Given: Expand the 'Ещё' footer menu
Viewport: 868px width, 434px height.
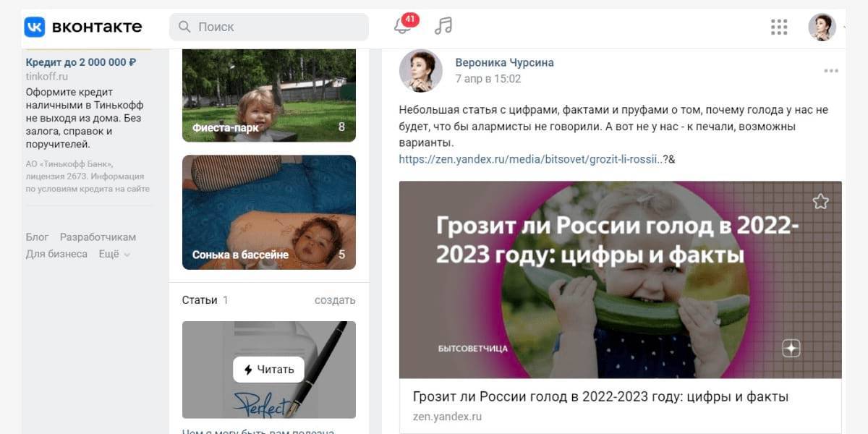Looking at the screenshot, I should tap(114, 254).
